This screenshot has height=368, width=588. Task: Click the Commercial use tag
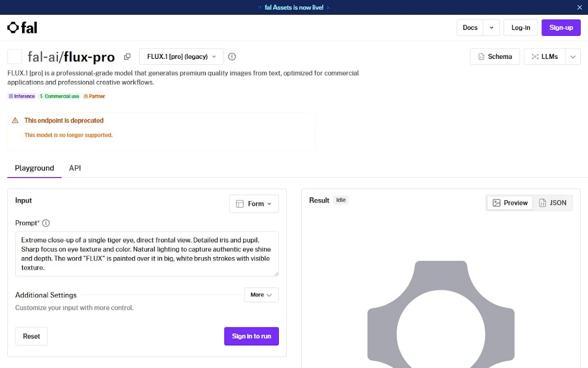tap(59, 96)
